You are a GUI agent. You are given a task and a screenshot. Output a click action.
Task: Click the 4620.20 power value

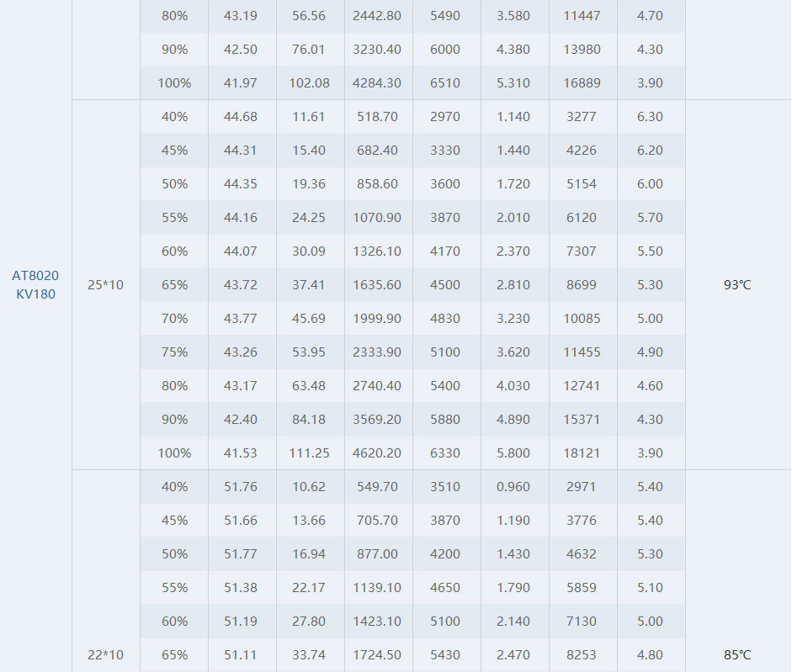tap(377, 452)
